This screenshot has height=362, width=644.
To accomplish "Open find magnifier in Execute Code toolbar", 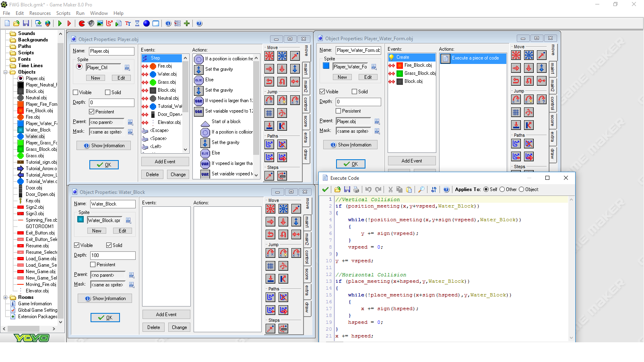I will (x=421, y=189).
